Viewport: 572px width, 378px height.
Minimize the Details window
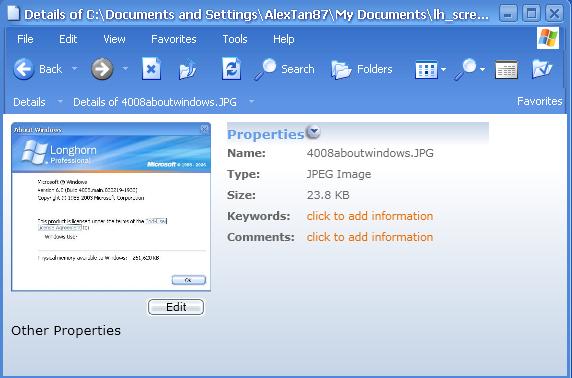pos(508,14)
